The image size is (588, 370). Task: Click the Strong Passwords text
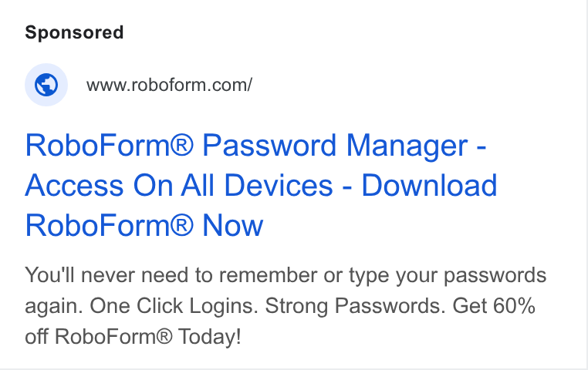[355, 306]
